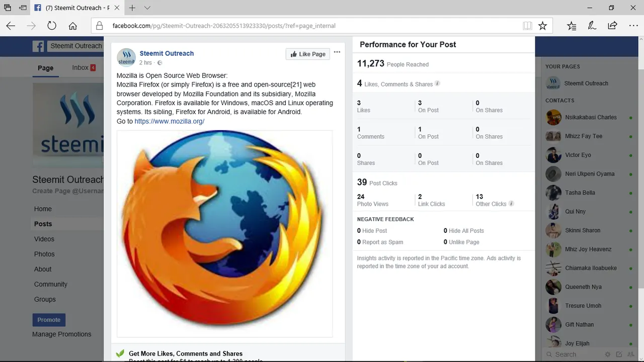Go to browser Home icon
The height and width of the screenshot is (362, 644).
[x=73, y=26]
